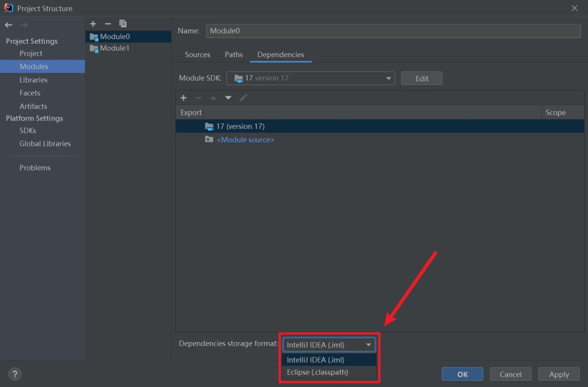Screen dimensions: 588x387
Task: Move dependency up arrow
Action: click(213, 98)
